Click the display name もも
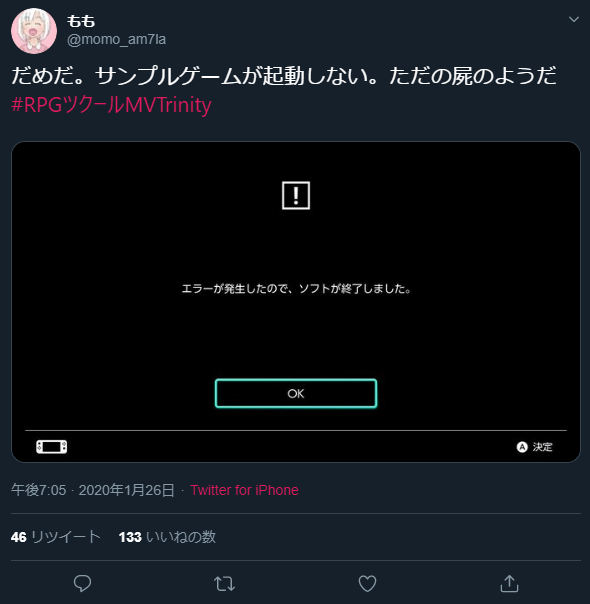This screenshot has height=604, width=590. [81, 21]
